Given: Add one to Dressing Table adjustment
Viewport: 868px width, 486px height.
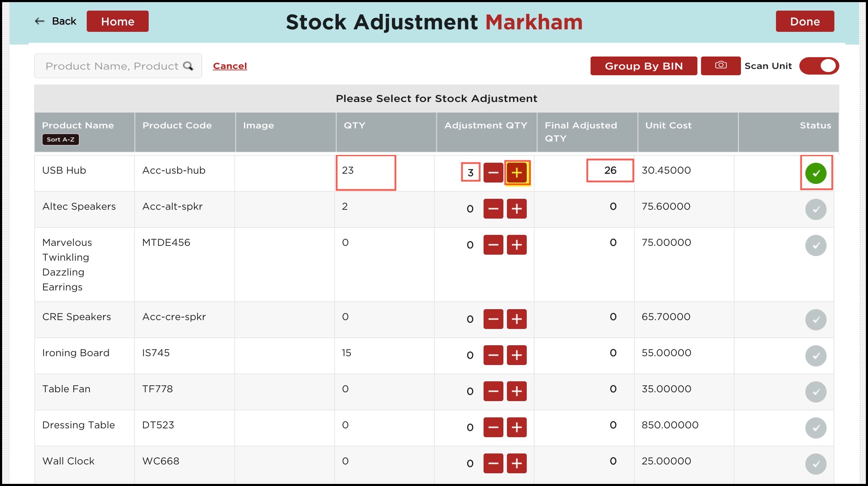Looking at the screenshot, I should [517, 427].
